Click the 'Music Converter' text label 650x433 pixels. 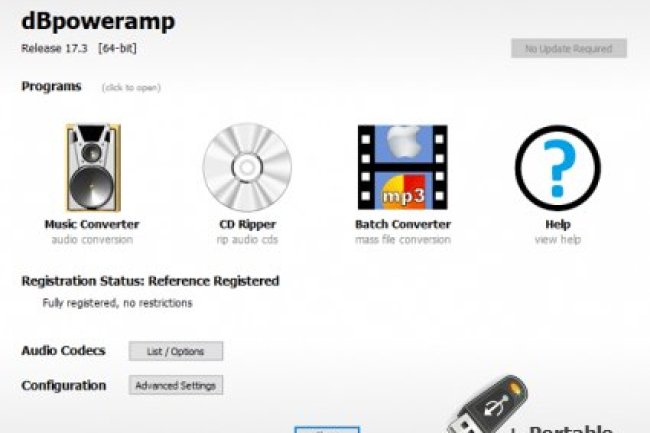coord(92,224)
